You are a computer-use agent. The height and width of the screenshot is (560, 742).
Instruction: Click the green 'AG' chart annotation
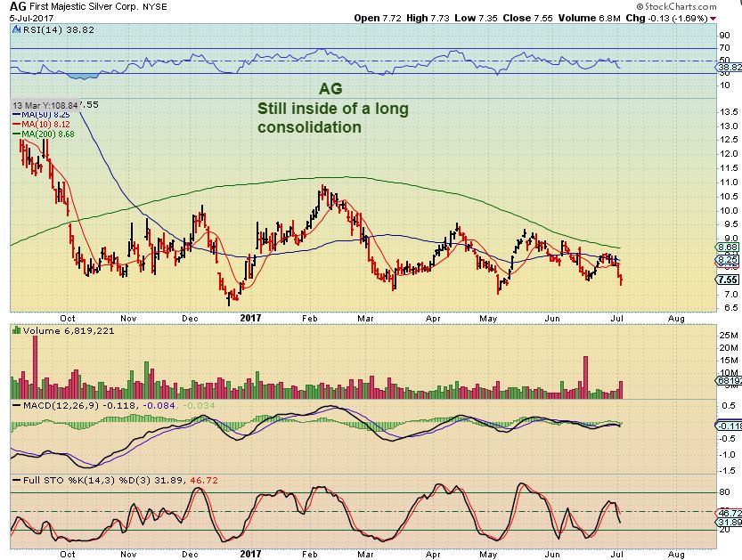(330, 88)
